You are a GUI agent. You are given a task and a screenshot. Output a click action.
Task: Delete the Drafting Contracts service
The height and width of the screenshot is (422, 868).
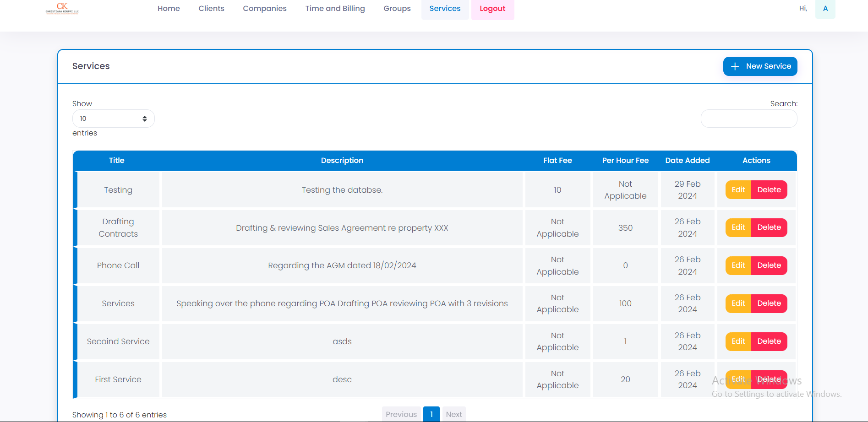click(769, 227)
